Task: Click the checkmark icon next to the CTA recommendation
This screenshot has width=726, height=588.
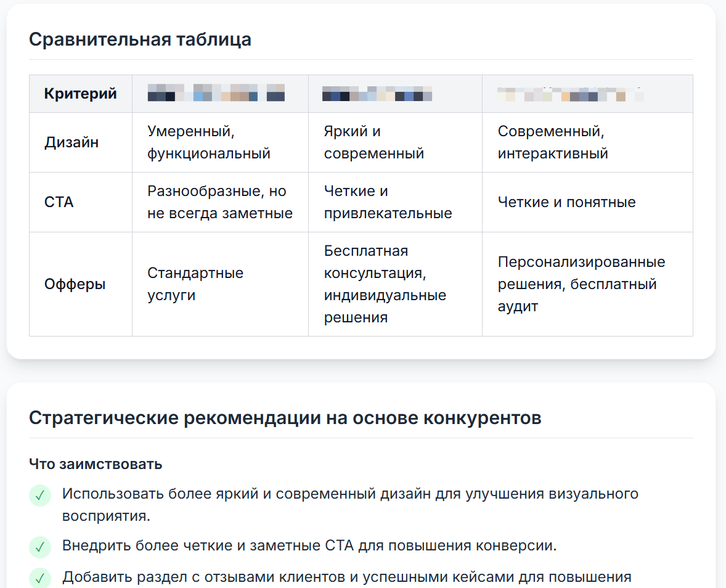Action: [x=40, y=547]
